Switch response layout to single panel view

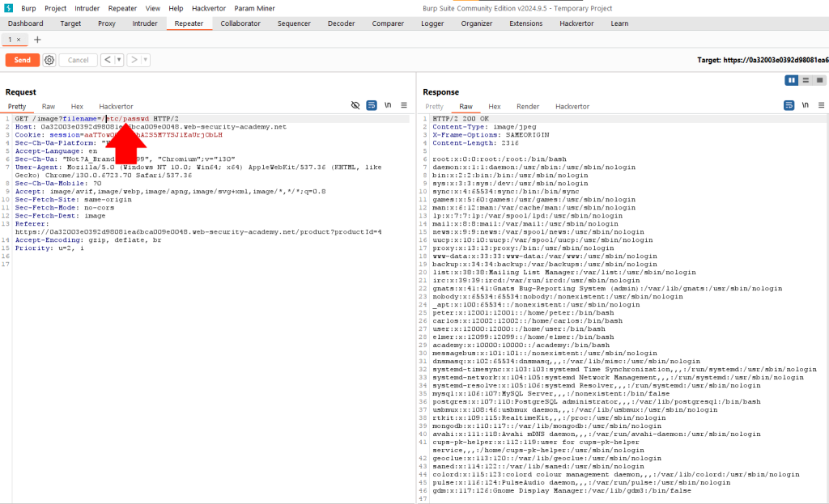click(819, 80)
